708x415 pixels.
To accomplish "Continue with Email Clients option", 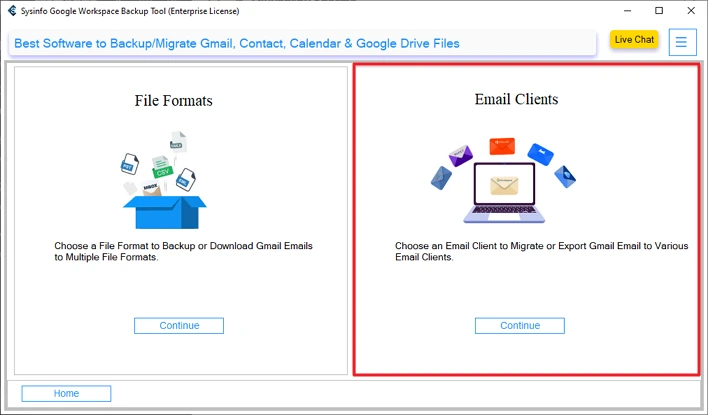I will point(519,326).
